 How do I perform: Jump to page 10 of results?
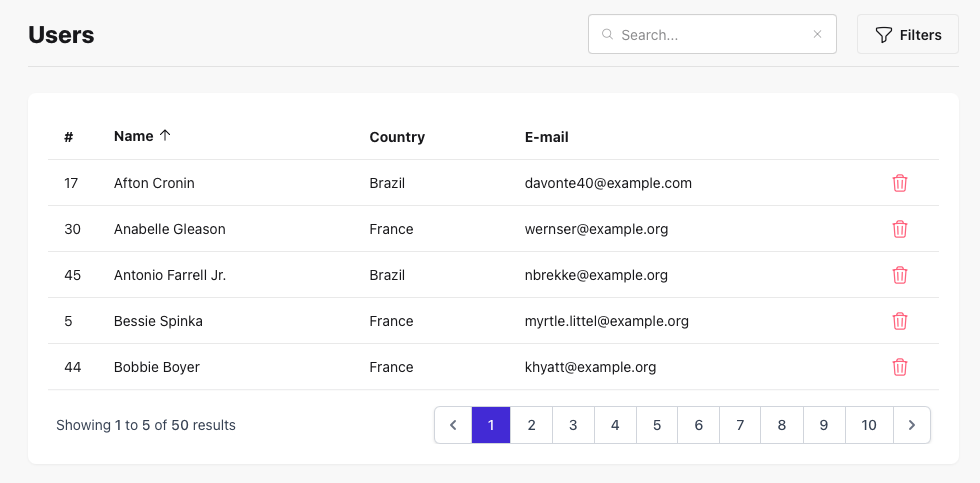coord(868,425)
